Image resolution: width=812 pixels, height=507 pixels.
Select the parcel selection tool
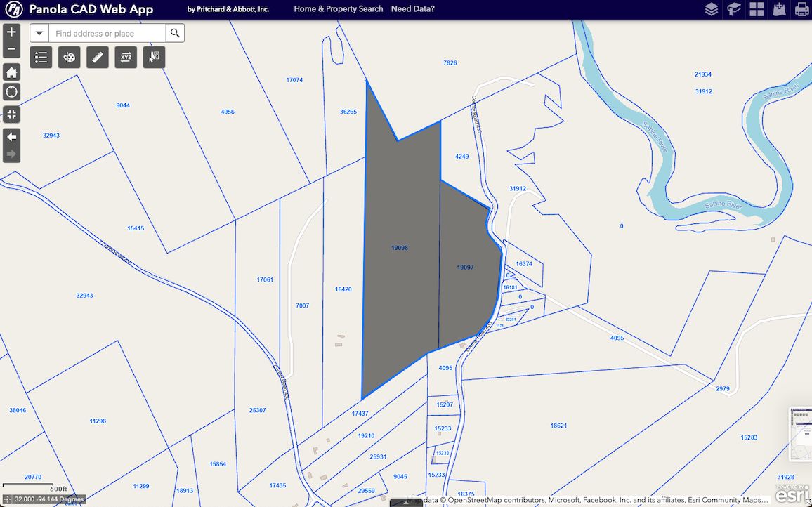coord(153,57)
